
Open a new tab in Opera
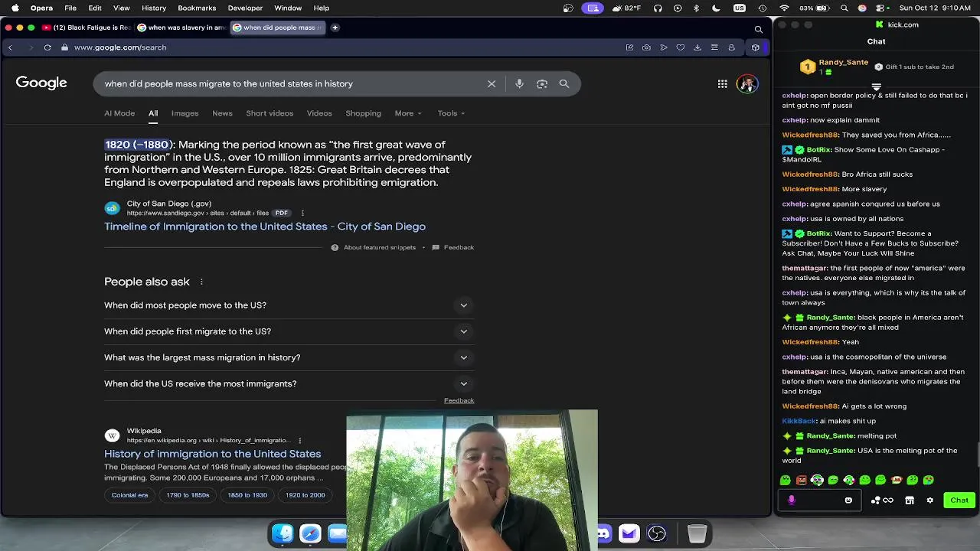(335, 28)
